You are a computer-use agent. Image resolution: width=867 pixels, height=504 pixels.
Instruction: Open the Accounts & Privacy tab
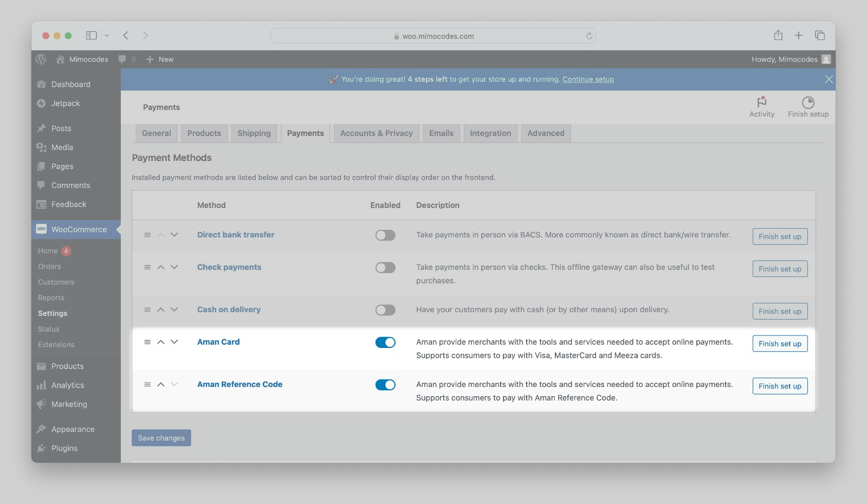click(376, 133)
